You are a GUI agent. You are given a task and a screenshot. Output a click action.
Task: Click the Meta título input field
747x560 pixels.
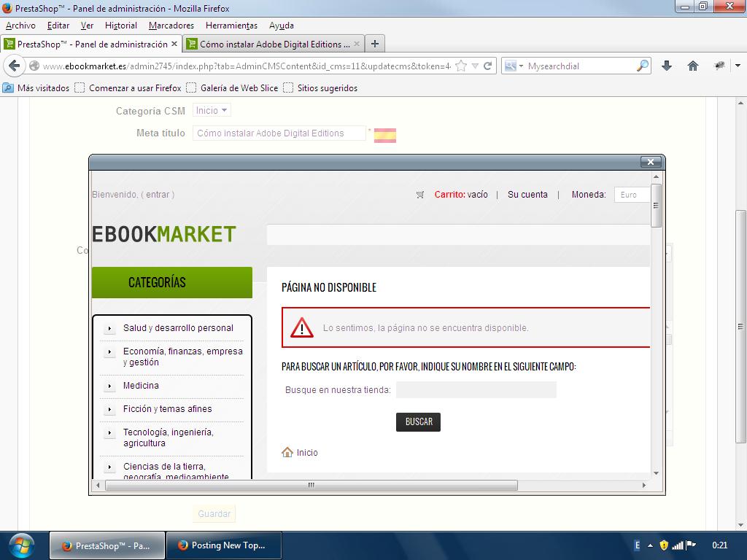click(x=279, y=133)
